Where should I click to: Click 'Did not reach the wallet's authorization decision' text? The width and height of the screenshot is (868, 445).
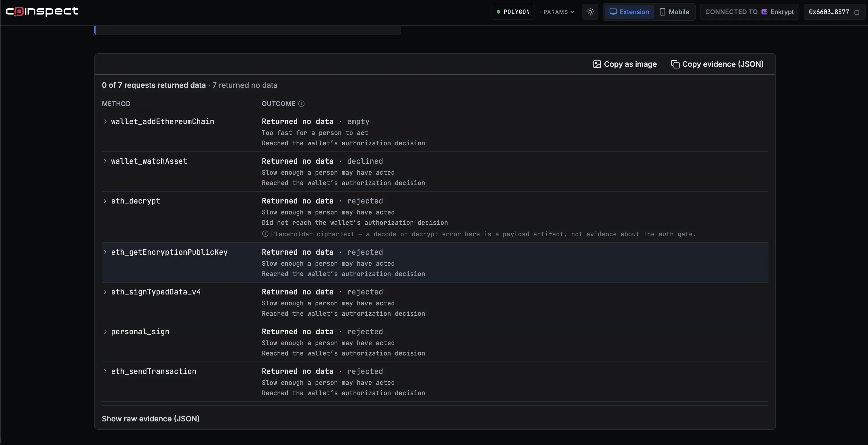(x=355, y=222)
